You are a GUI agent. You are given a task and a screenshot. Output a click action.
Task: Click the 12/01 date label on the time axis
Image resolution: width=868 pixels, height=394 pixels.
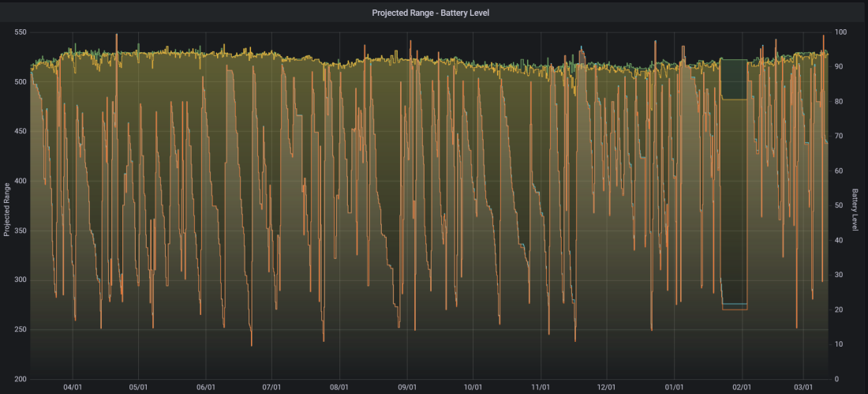tap(607, 388)
